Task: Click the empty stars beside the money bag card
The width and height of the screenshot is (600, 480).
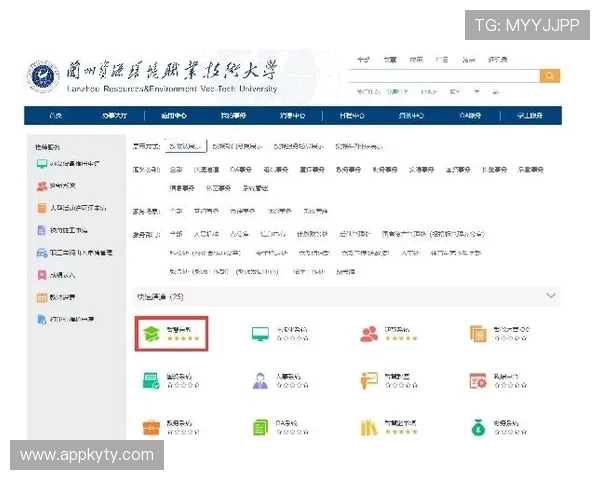Action: tap(510, 432)
